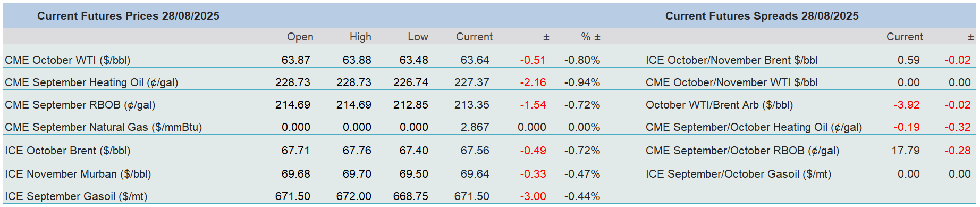Click the October WTI/Brent Arb ($/bbl) label
This screenshot has height=207, width=980.
[x=719, y=105]
